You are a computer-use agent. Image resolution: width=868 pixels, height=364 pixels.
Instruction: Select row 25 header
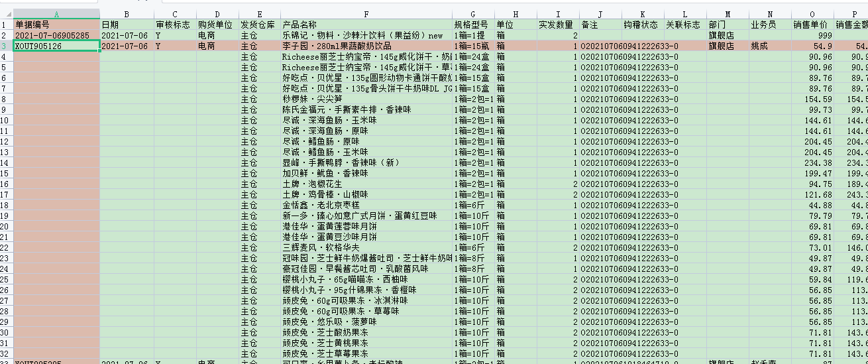[7, 279]
